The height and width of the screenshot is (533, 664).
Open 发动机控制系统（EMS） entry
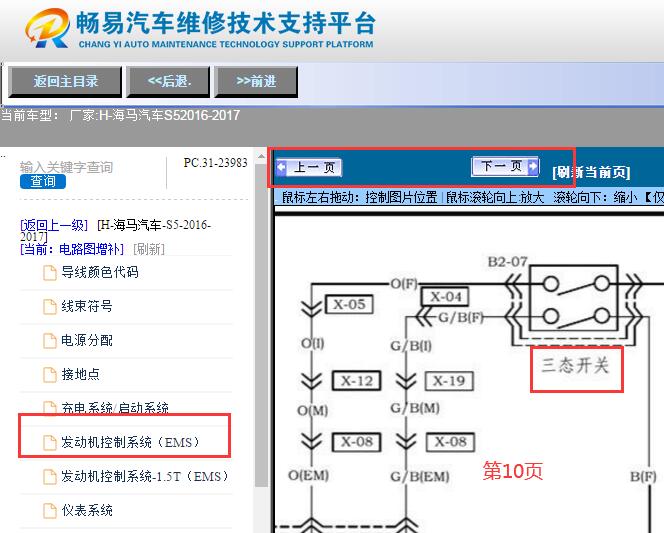130,442
